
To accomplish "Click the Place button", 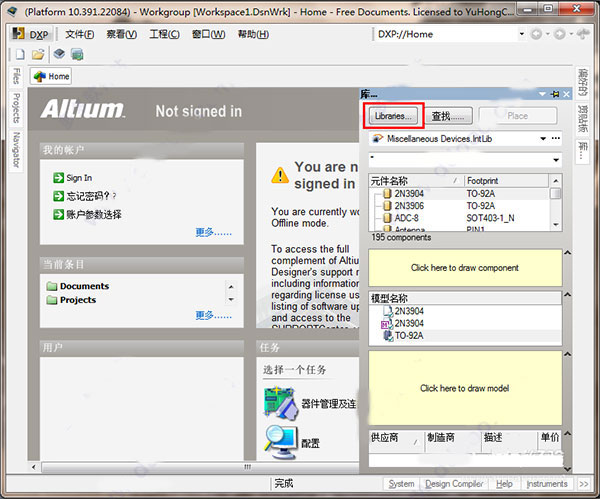I will [x=518, y=116].
